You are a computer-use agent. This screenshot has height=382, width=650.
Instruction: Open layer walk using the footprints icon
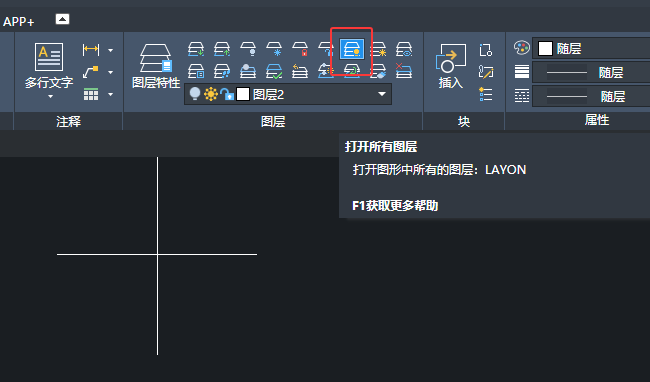coord(222,71)
